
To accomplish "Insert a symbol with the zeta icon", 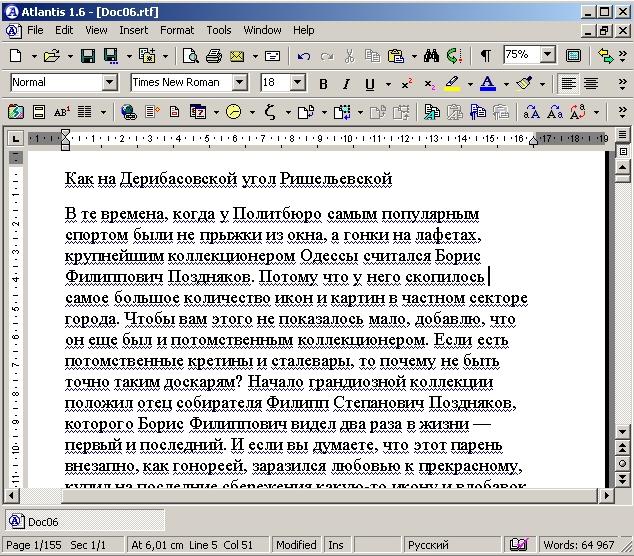I will coord(270,112).
